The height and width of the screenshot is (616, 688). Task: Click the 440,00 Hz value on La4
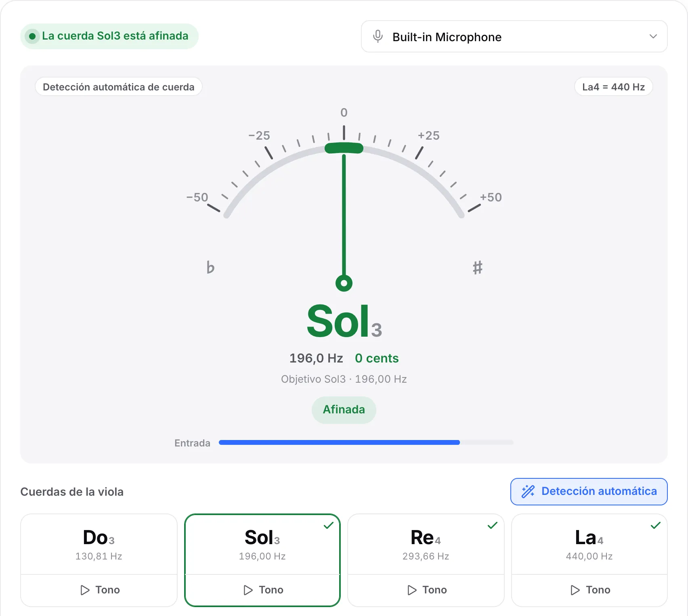point(589,556)
